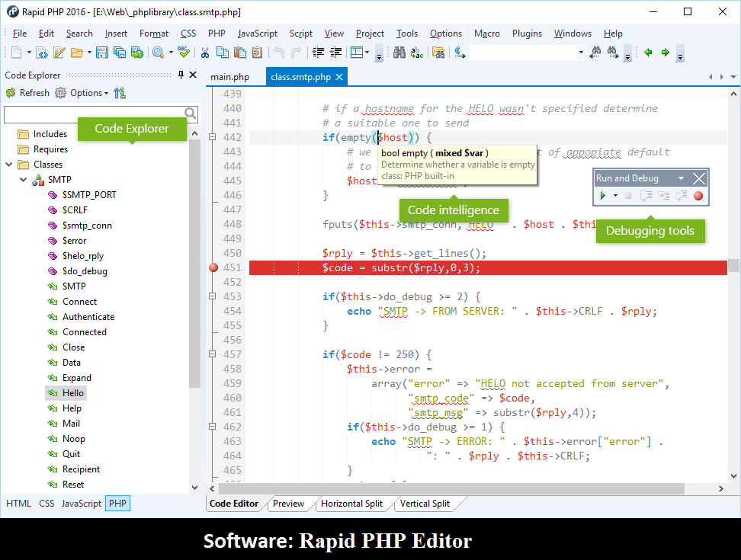
Task: Switch to Horizontal Split view
Action: 351,504
